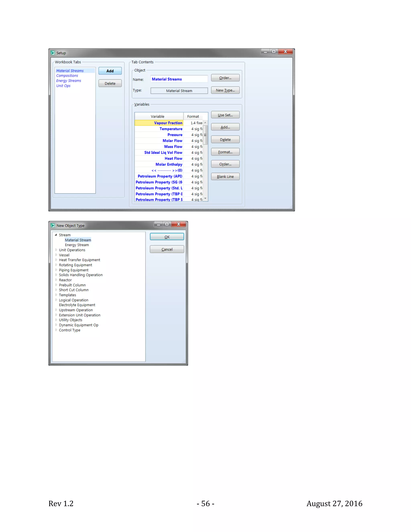The width and height of the screenshot is (411, 532).
Task: Open the New Type dialog button
Action: 225,90
